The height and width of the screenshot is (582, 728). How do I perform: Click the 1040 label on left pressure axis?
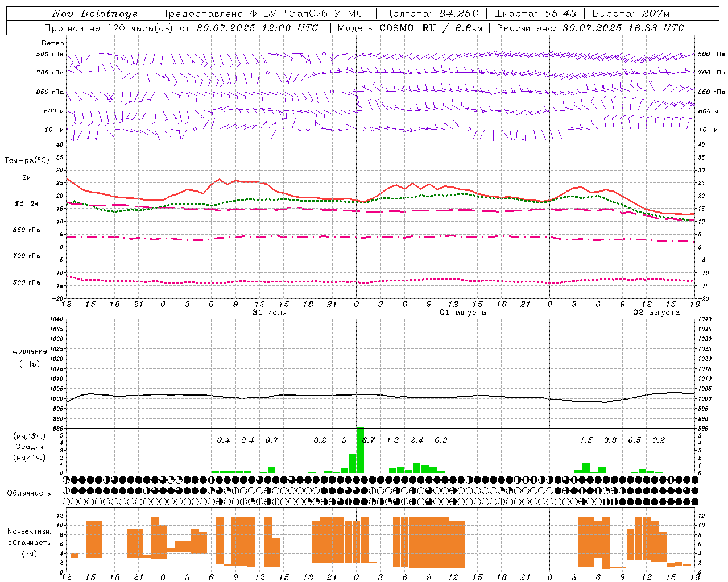(x=55, y=319)
